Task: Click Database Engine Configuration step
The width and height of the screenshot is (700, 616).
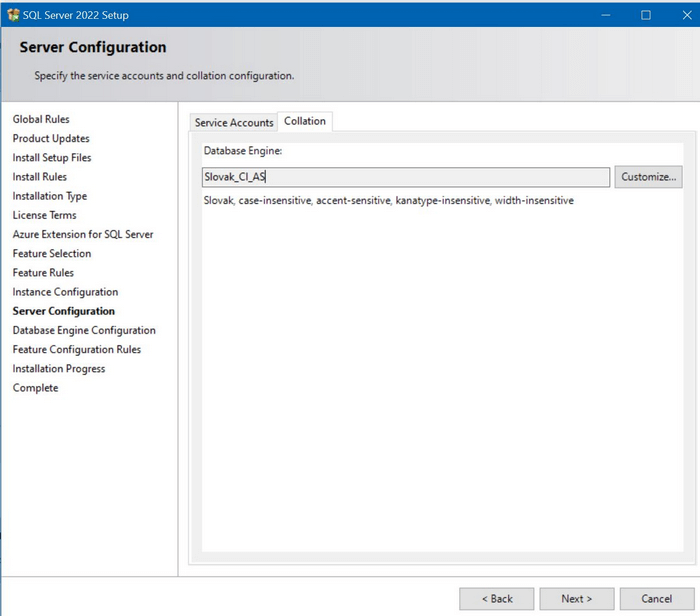Action: point(84,330)
